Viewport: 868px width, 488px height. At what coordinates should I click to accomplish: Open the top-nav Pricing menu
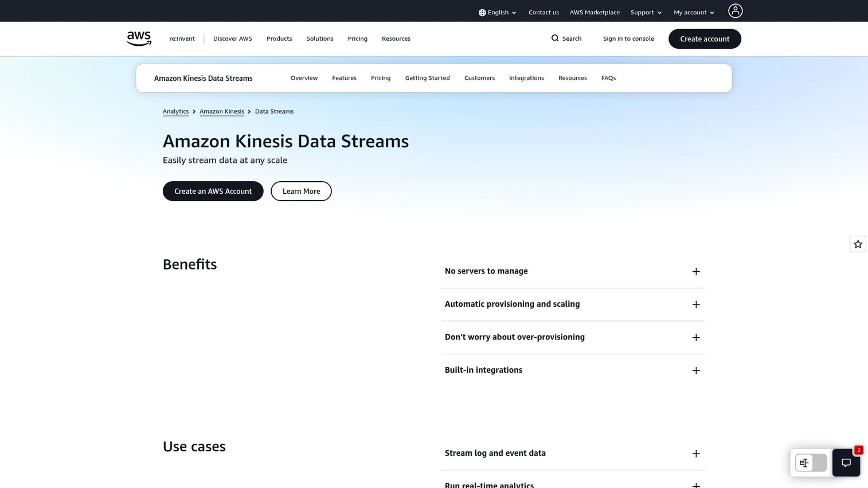pyautogui.click(x=358, y=39)
